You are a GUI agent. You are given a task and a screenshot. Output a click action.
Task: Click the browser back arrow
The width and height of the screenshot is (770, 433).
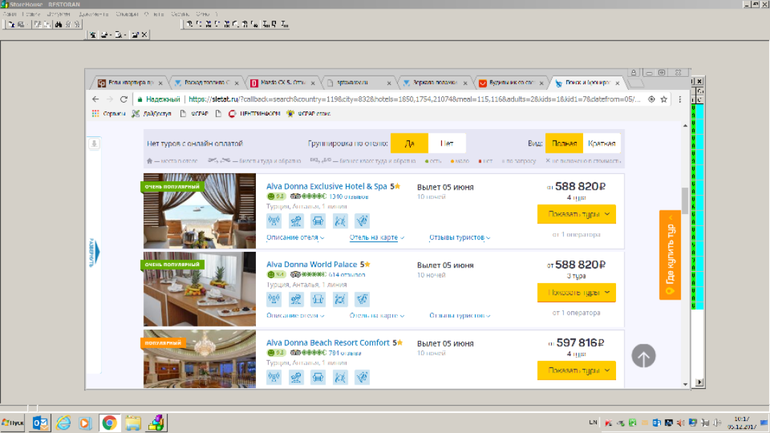click(96, 99)
